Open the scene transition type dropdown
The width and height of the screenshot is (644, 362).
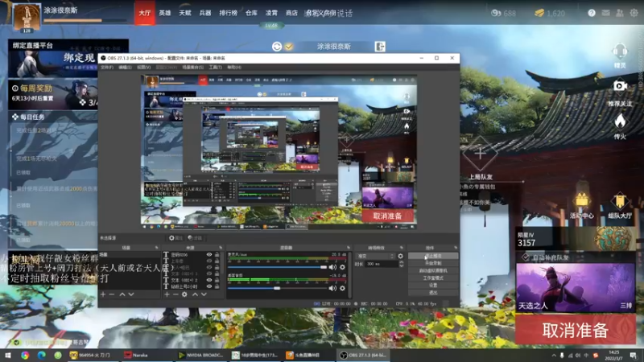(x=376, y=256)
